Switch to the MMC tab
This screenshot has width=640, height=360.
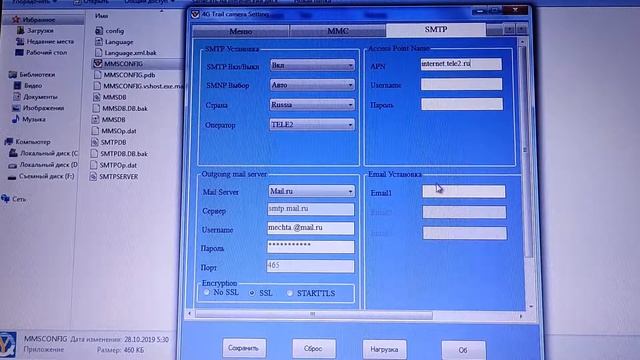[338, 31]
